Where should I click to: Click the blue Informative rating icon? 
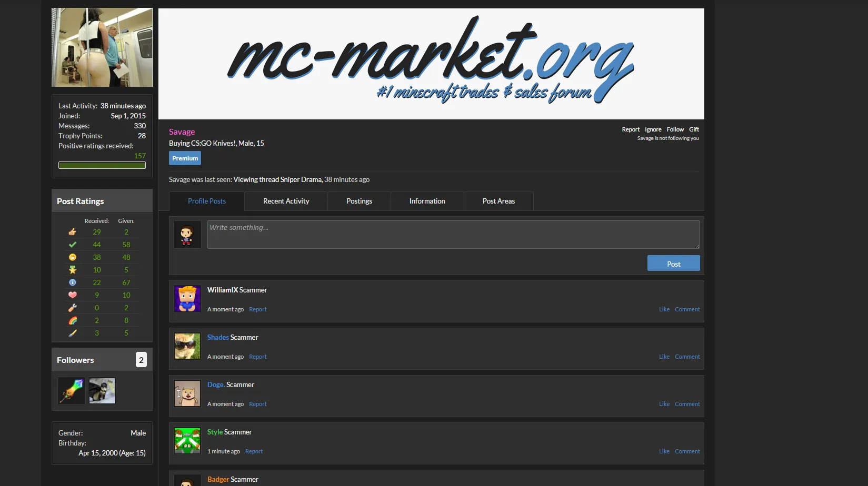coord(73,282)
